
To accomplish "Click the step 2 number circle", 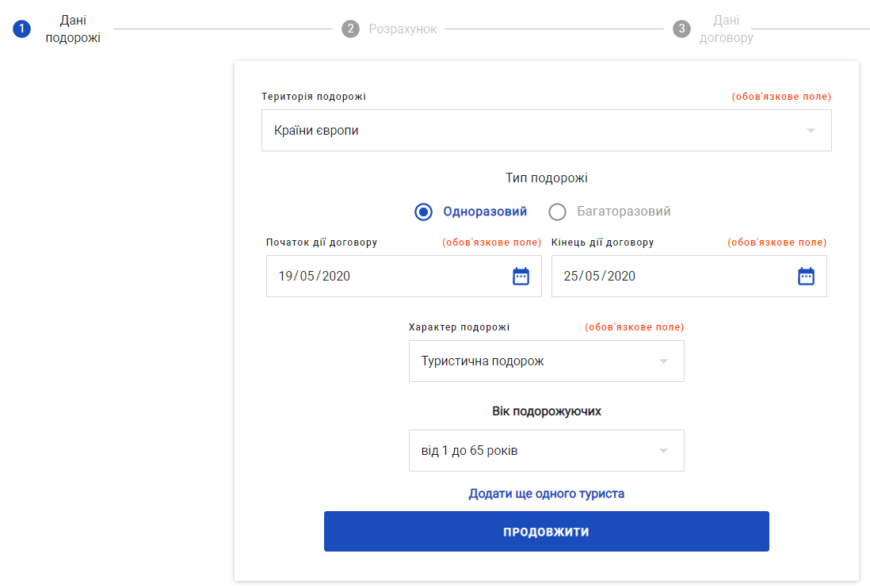I will 350,29.
